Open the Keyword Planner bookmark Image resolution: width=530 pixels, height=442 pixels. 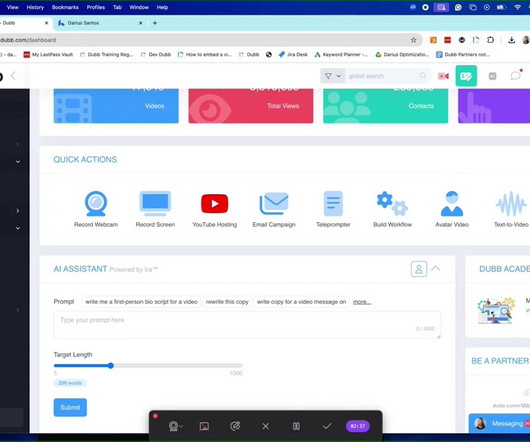341,54
